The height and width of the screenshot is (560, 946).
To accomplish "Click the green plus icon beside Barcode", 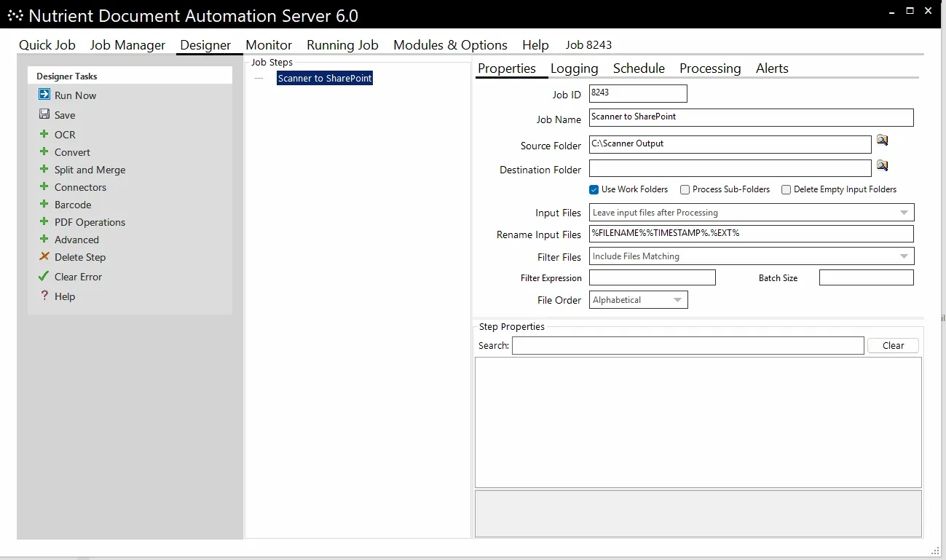I will (44, 204).
